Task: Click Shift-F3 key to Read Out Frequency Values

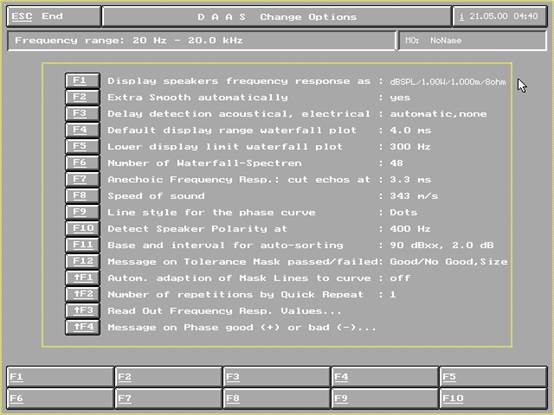Action: 82,311
